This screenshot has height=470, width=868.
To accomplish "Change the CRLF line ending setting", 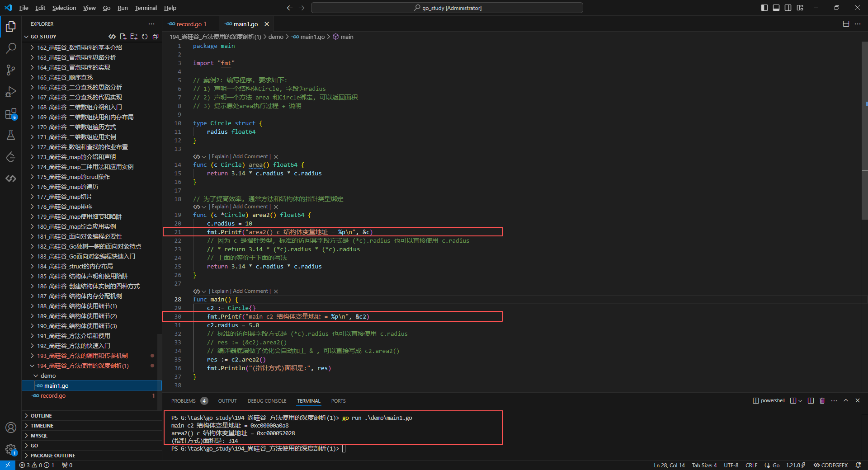I will pos(751,465).
